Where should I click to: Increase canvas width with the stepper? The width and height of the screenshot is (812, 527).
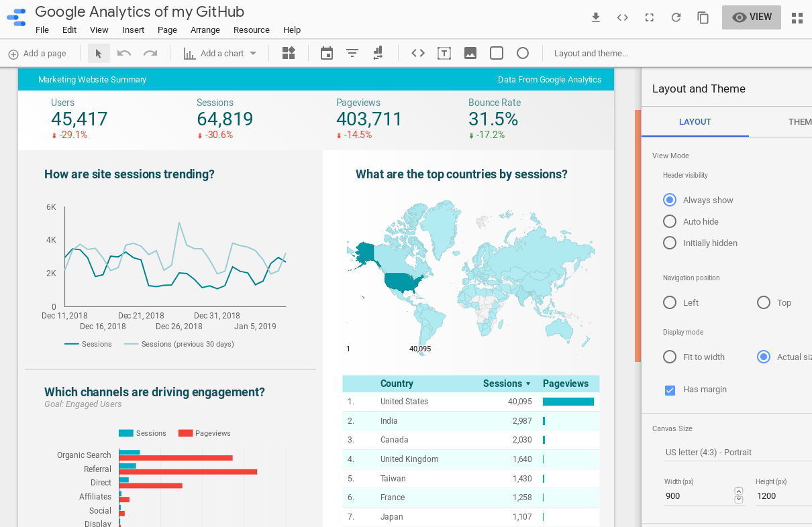[x=739, y=491]
